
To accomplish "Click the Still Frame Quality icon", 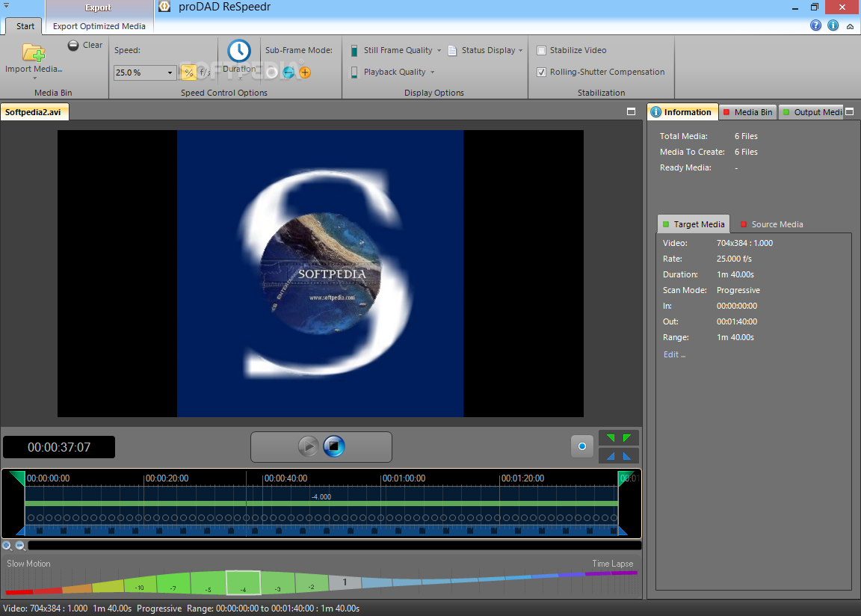I will tap(354, 50).
